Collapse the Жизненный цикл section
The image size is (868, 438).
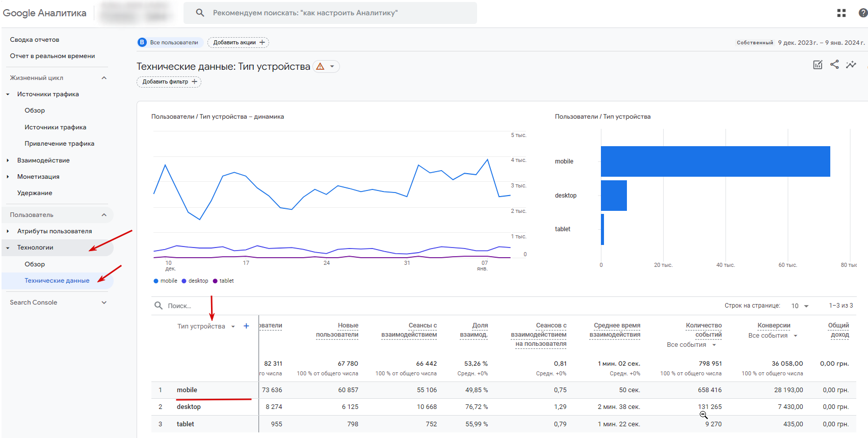(x=104, y=78)
